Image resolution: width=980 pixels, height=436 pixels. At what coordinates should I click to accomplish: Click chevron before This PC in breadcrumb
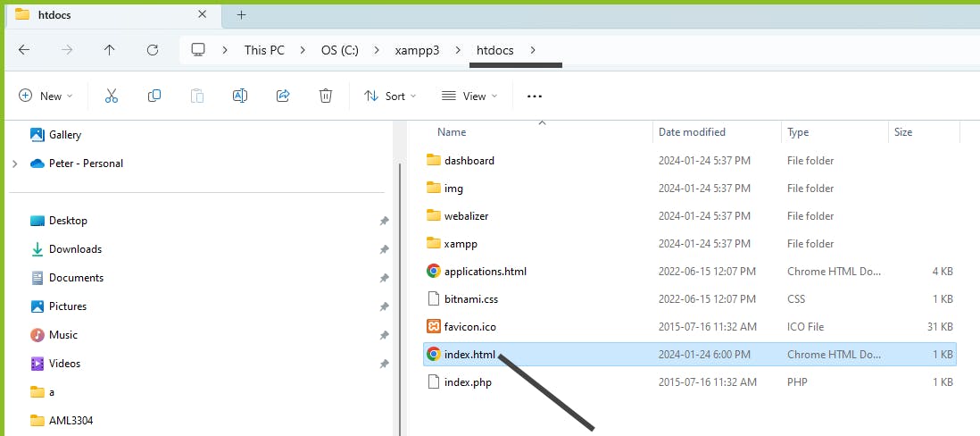(x=225, y=50)
